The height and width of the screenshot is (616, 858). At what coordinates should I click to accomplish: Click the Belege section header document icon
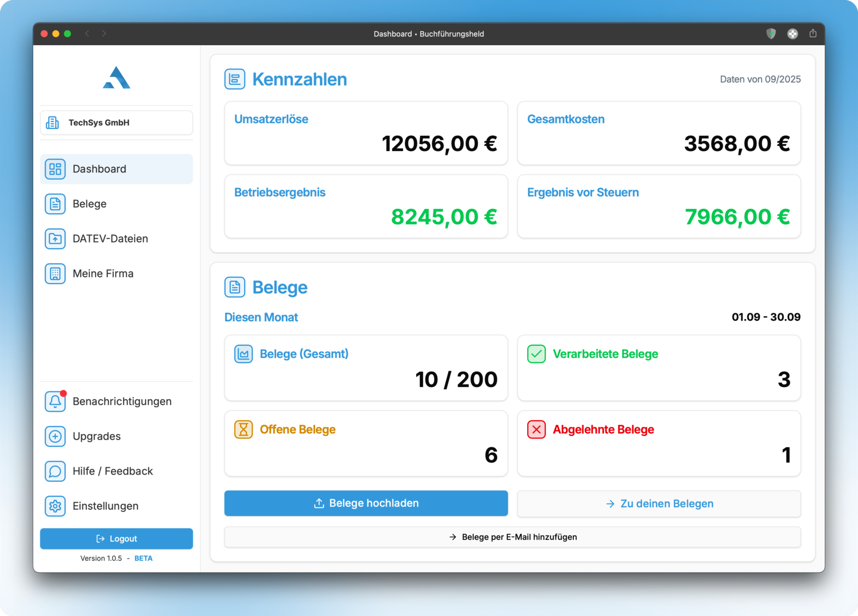[235, 287]
